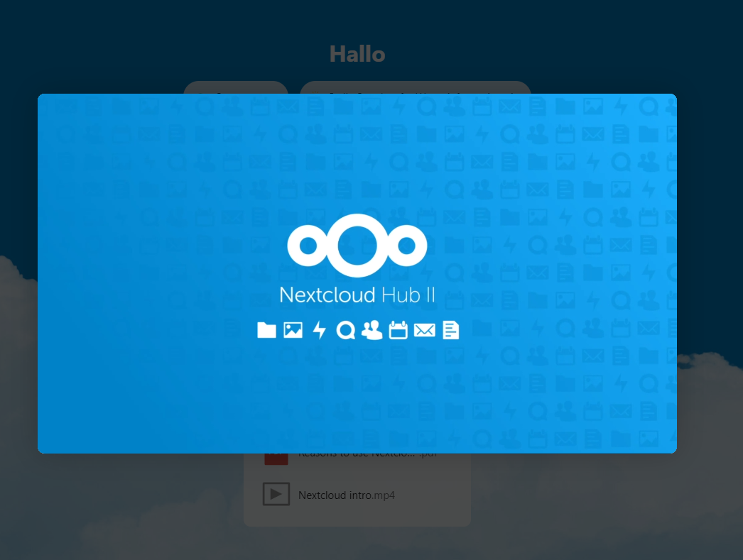Click the white Photos picture icon under the title

pos(293,330)
